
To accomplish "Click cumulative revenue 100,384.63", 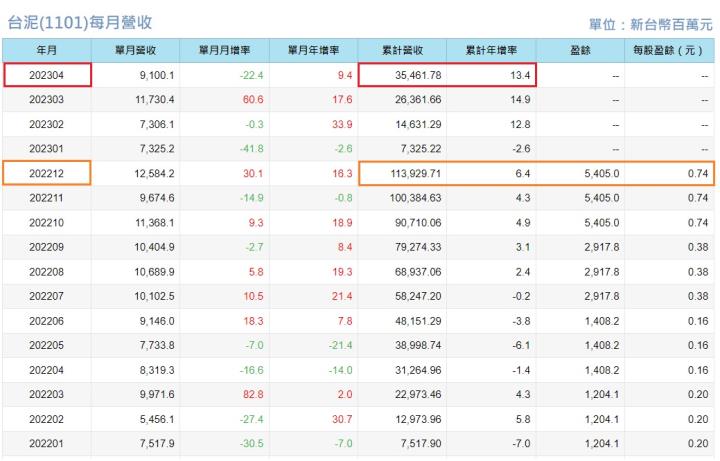I will [416, 198].
